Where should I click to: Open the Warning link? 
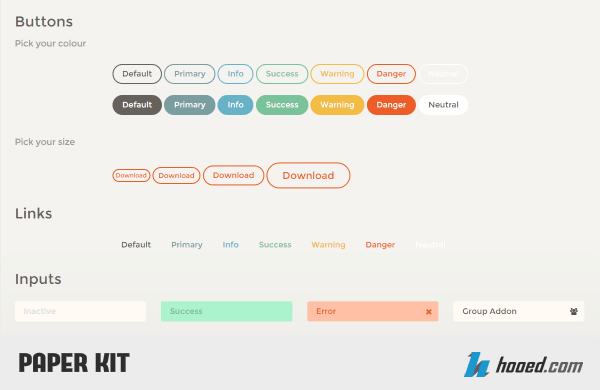pyautogui.click(x=328, y=245)
